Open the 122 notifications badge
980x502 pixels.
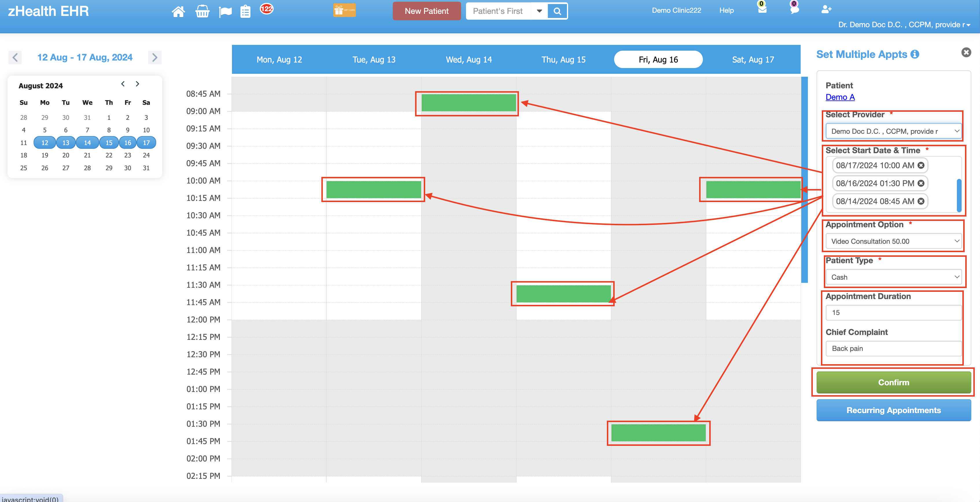266,8
